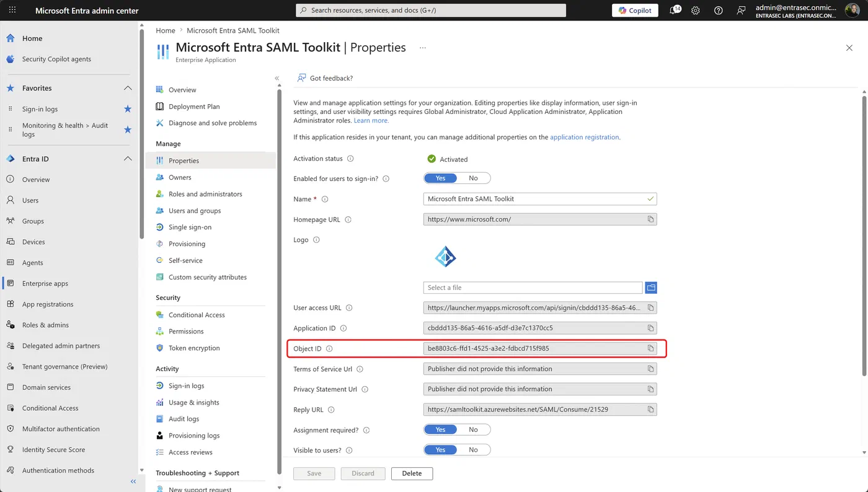
Task: Click the Learn more link
Action: pos(371,120)
